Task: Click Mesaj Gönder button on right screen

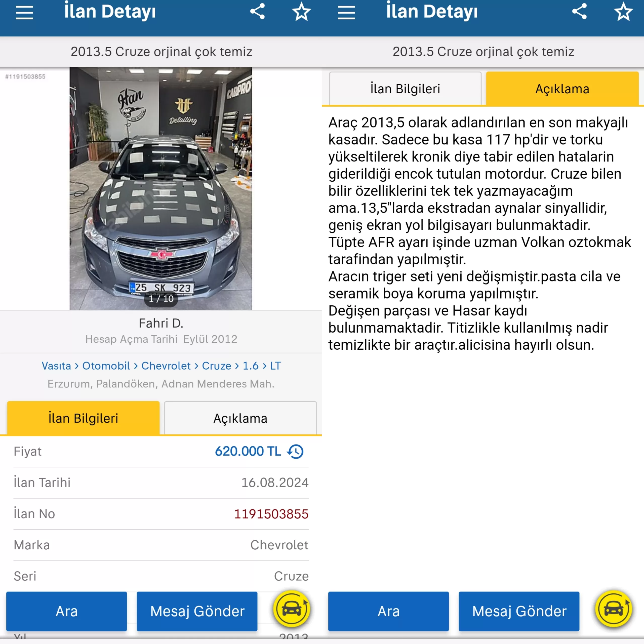Action: [519, 611]
